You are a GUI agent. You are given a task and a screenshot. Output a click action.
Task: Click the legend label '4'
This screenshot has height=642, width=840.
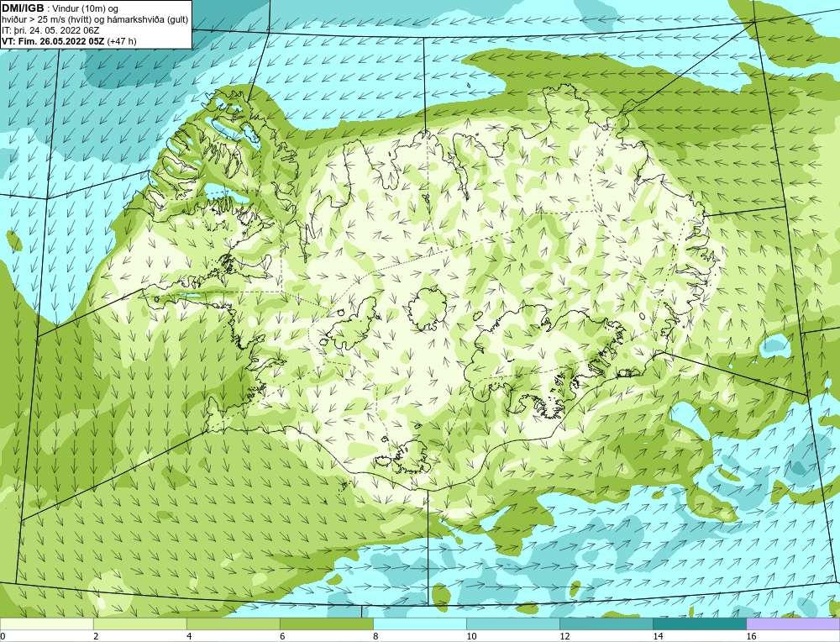point(189,636)
